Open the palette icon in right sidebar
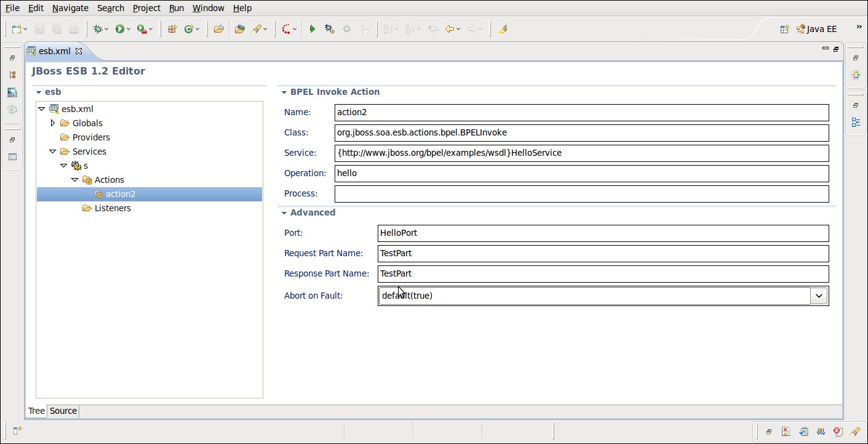This screenshot has width=868, height=444. click(855, 75)
